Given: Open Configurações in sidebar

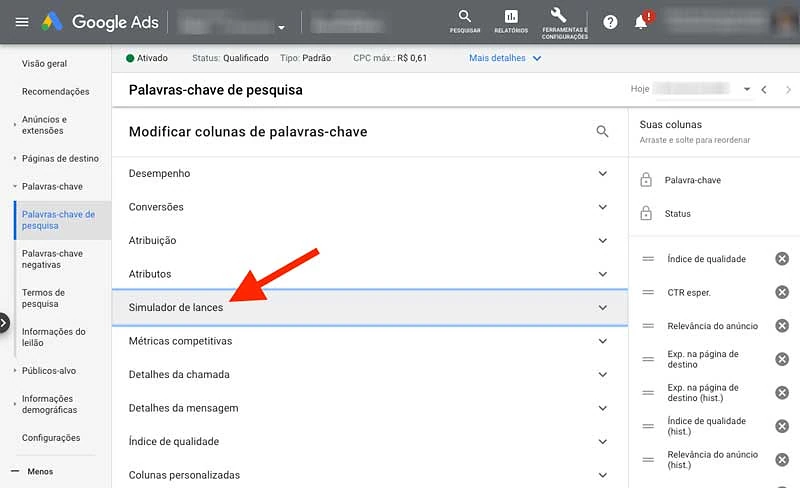Looking at the screenshot, I should (51, 437).
